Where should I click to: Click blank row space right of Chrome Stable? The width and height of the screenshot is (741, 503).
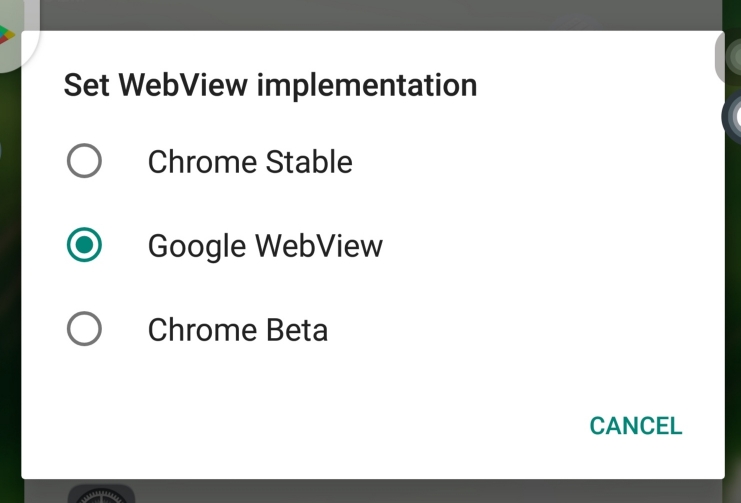pos(534,161)
